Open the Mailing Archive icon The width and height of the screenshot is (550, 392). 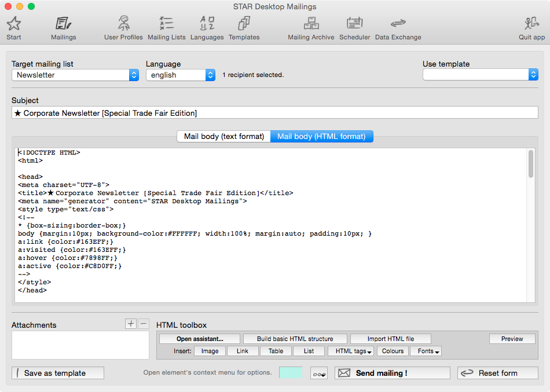pos(311,24)
